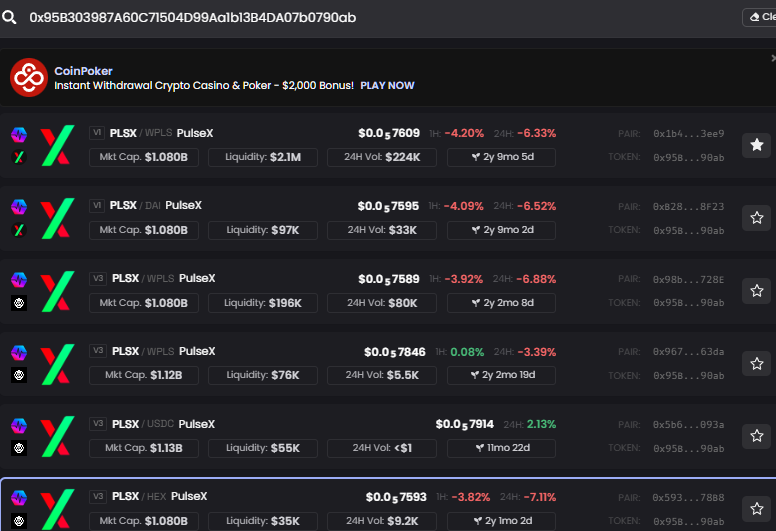Screen dimensions: 776x531
Task: Favorite the PLSX/DAI pair star
Action: (757, 218)
